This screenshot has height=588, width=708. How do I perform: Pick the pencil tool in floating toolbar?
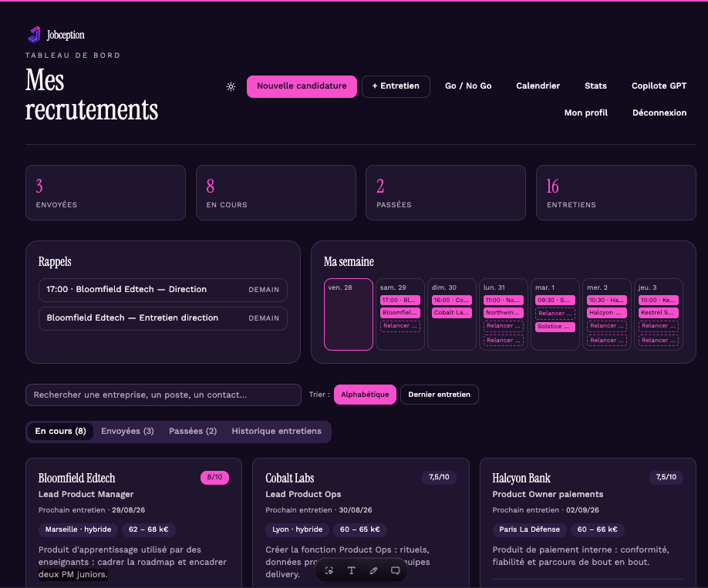point(373,570)
